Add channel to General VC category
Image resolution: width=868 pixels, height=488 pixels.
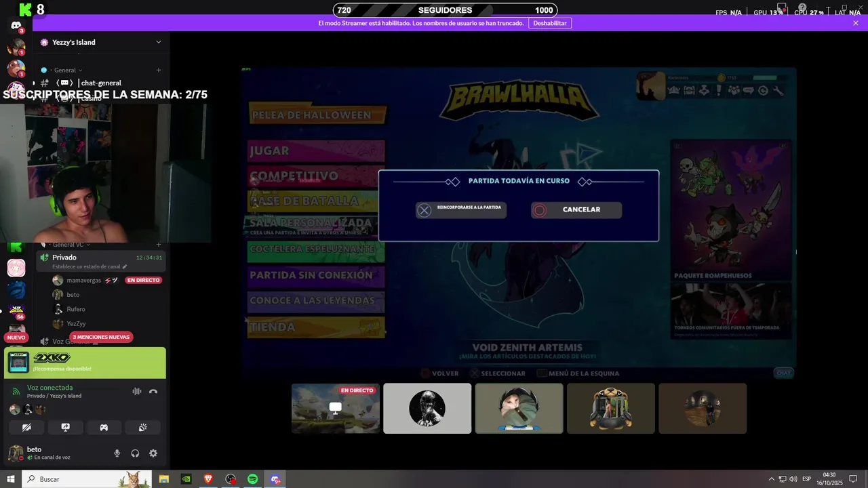point(159,245)
